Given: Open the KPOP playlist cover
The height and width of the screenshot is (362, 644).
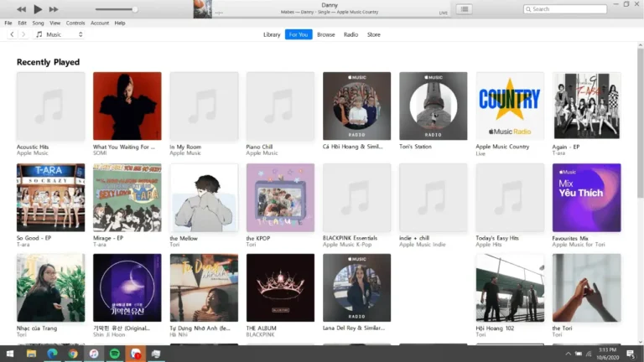Looking at the screenshot, I should click(x=281, y=198).
